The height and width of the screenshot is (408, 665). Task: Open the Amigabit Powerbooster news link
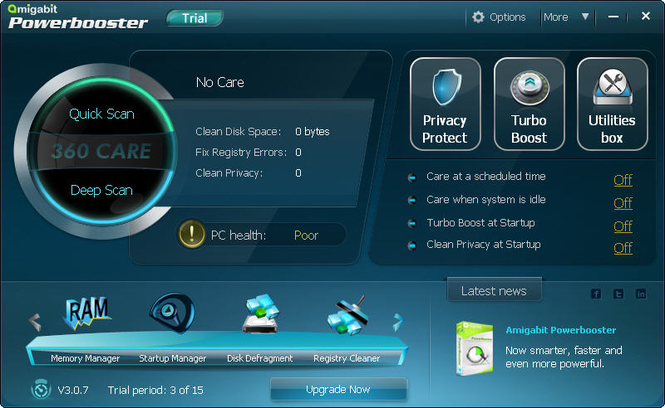pos(561,330)
